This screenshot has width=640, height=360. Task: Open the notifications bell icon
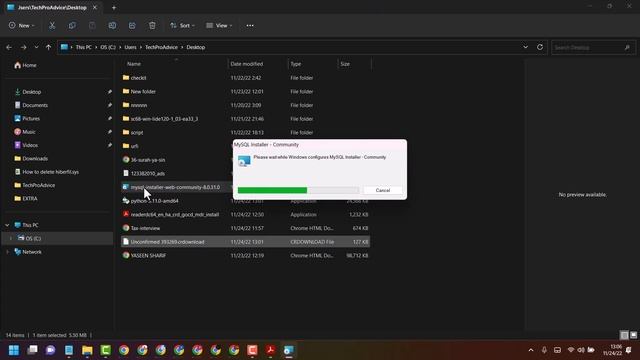(x=629, y=350)
